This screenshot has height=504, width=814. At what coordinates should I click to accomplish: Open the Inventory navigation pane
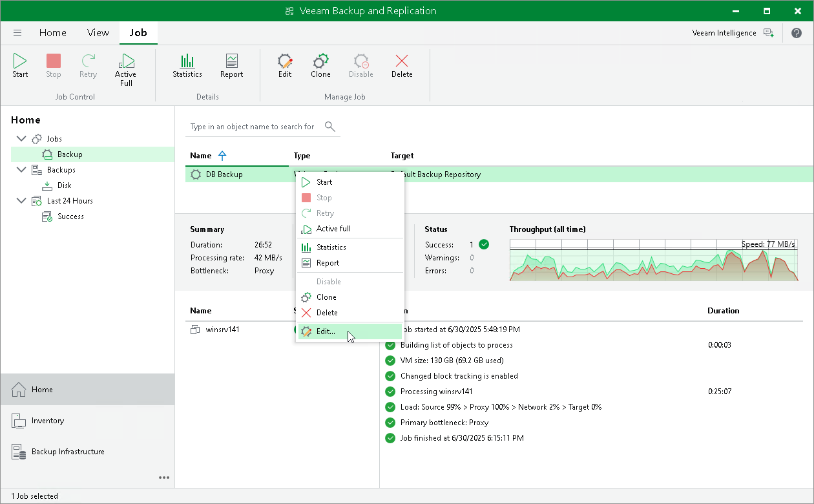pyautogui.click(x=87, y=421)
